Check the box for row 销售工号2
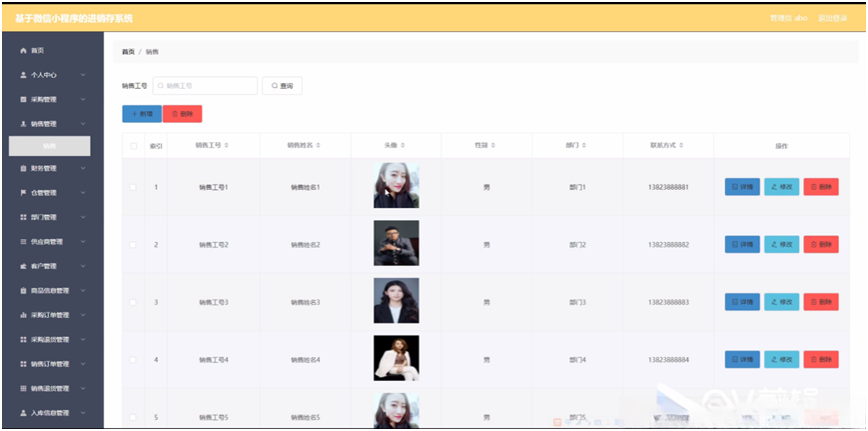868x431 pixels. pyautogui.click(x=133, y=245)
